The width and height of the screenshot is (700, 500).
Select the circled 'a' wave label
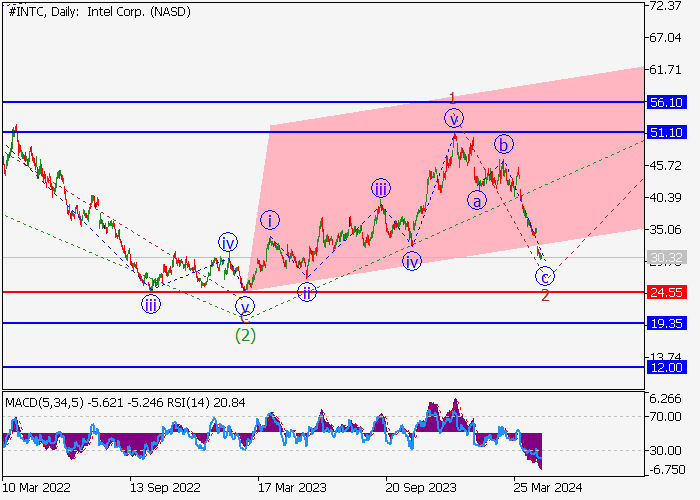pos(477,201)
